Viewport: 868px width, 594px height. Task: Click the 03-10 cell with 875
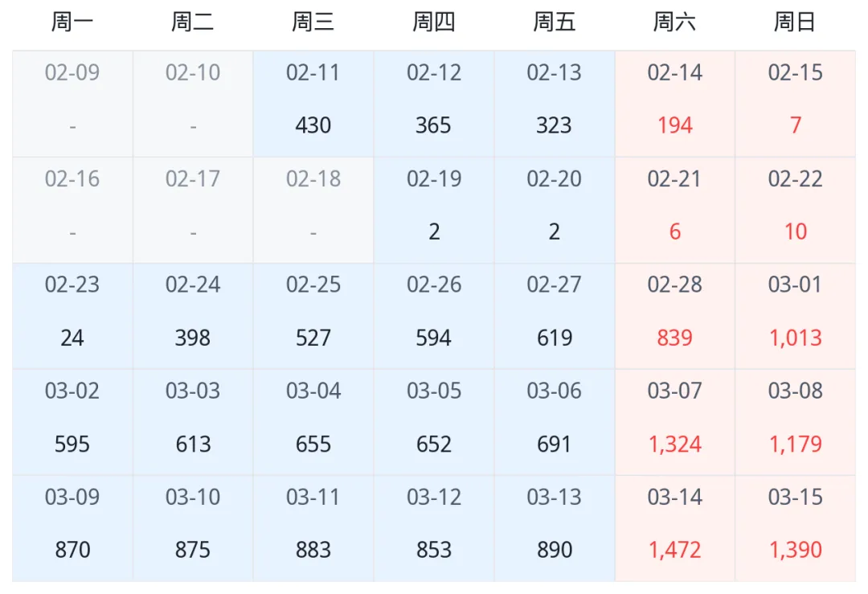[x=193, y=528]
